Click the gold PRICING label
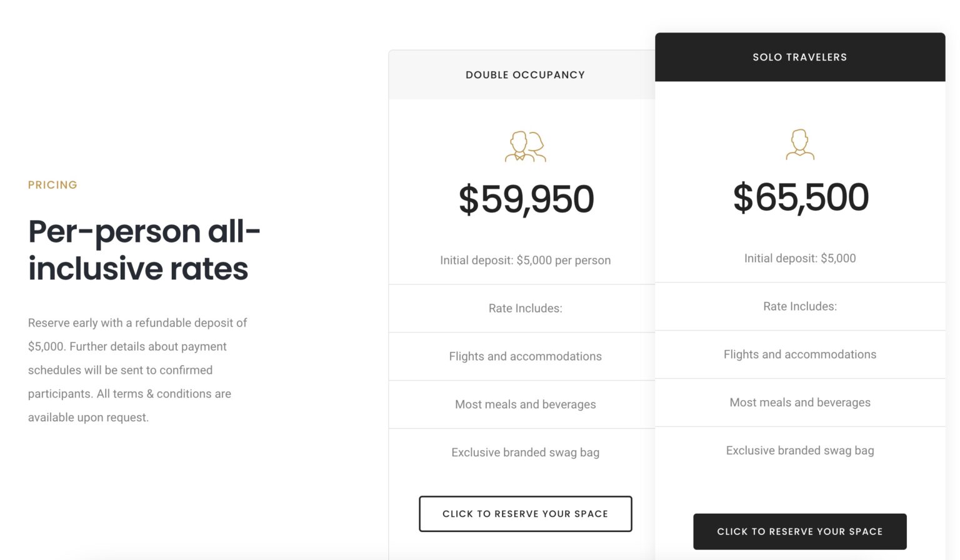The image size is (960, 560). click(x=52, y=185)
